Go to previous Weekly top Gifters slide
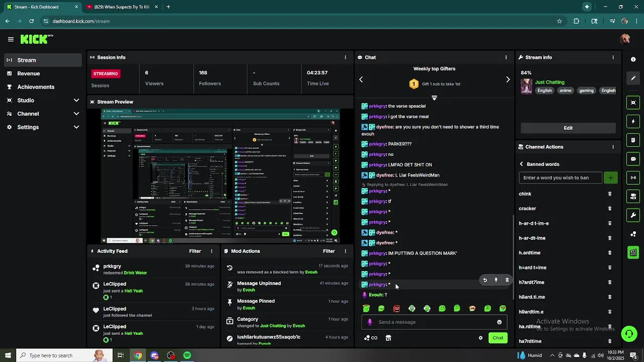The image size is (644, 362). [361, 79]
